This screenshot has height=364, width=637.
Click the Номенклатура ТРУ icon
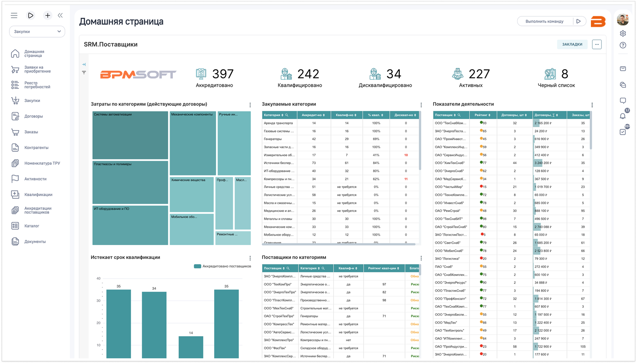point(15,163)
